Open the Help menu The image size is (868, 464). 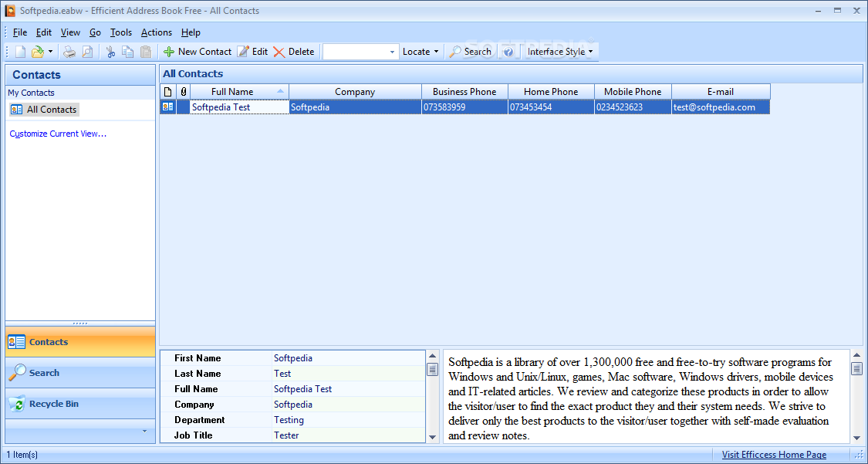[191, 32]
